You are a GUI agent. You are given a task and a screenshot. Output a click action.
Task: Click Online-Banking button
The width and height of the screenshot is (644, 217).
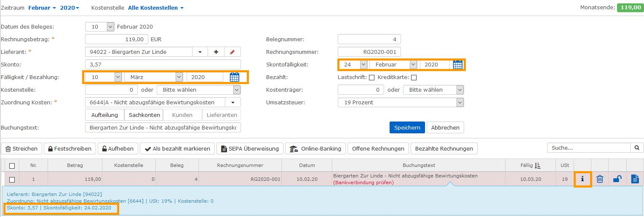point(316,148)
